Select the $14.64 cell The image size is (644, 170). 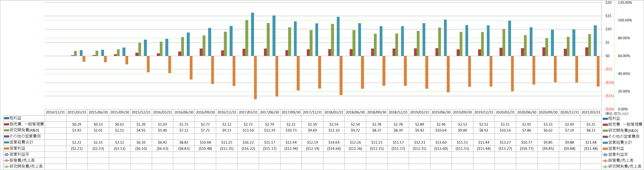click(x=334, y=142)
